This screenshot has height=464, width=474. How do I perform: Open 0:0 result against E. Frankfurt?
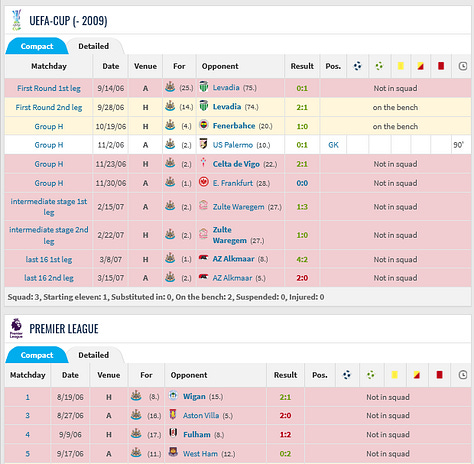click(302, 183)
